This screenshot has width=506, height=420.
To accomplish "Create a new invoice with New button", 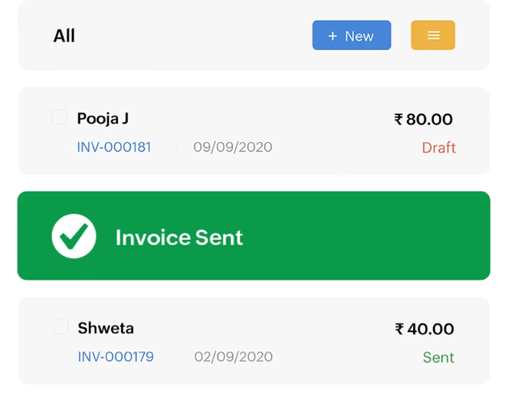I will pos(352,36).
